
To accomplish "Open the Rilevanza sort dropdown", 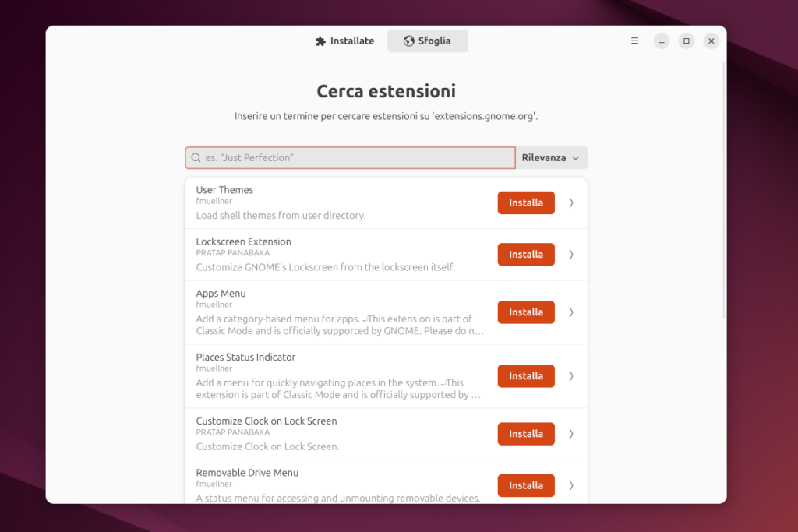I will point(551,157).
